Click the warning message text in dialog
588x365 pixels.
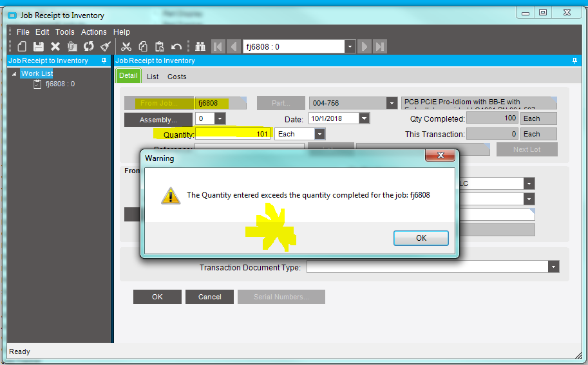click(x=308, y=195)
